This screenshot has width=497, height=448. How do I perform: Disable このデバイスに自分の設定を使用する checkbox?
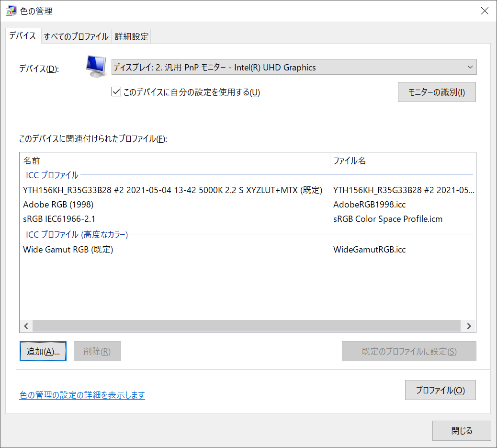click(116, 92)
